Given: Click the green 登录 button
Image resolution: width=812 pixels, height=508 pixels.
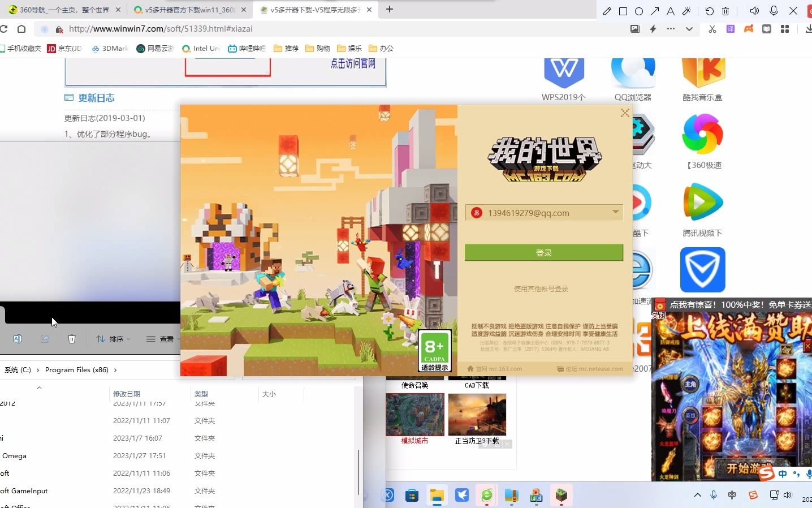Looking at the screenshot, I should [x=544, y=253].
